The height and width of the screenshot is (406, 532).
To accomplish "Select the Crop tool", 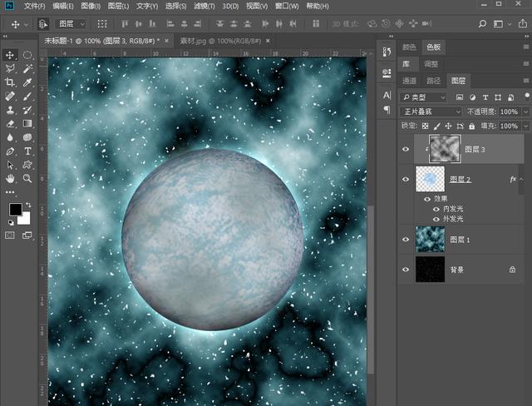I will [x=10, y=83].
